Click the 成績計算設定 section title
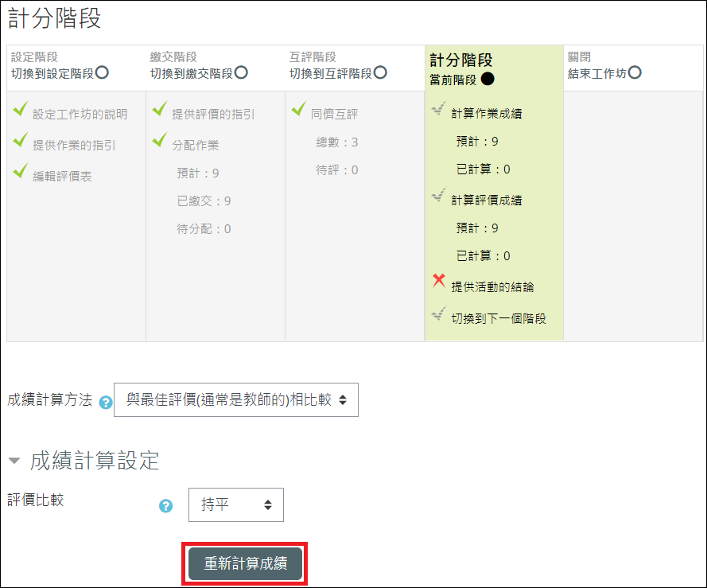Viewport: 707px width, 588px height. click(x=95, y=461)
